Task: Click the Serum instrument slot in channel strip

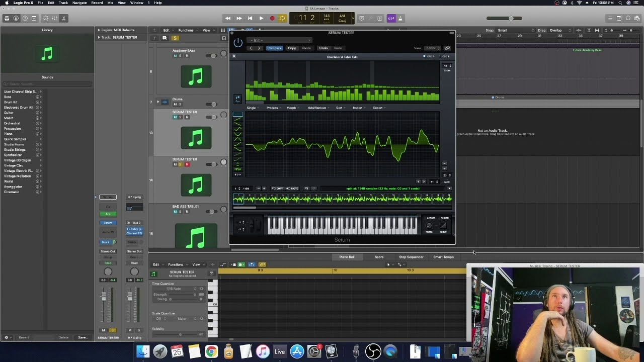Action: 108,223
